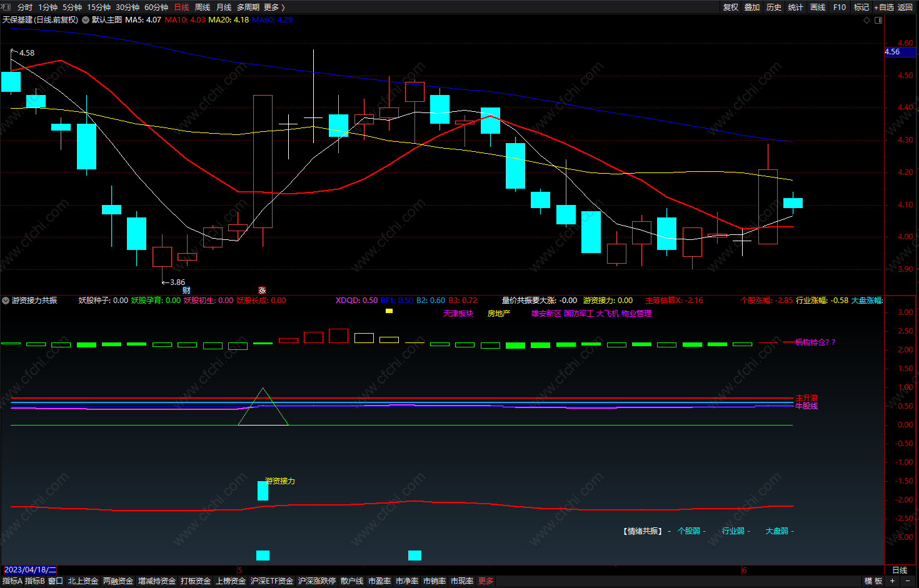This screenshot has height=588, width=919.
Task: Select the 散户线 indicator
Action: click(352, 581)
